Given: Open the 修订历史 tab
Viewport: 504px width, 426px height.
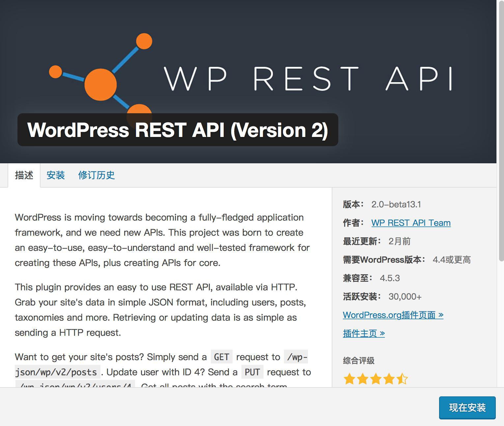Looking at the screenshot, I should point(97,175).
